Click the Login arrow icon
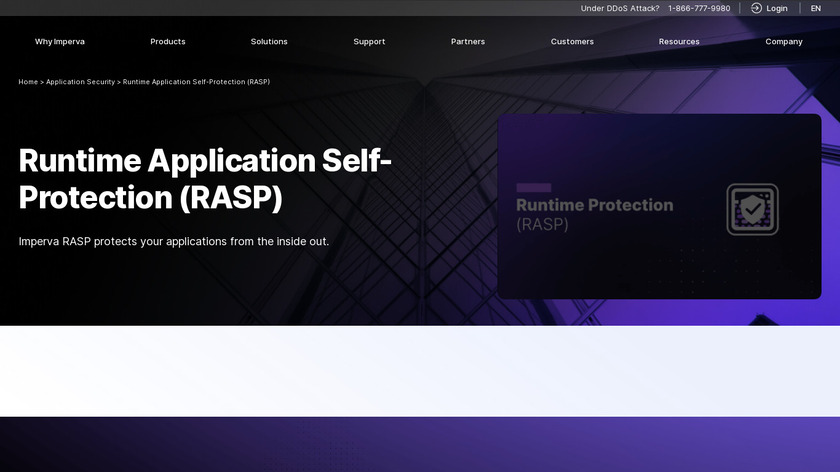This screenshot has width=840, height=472. point(756,8)
